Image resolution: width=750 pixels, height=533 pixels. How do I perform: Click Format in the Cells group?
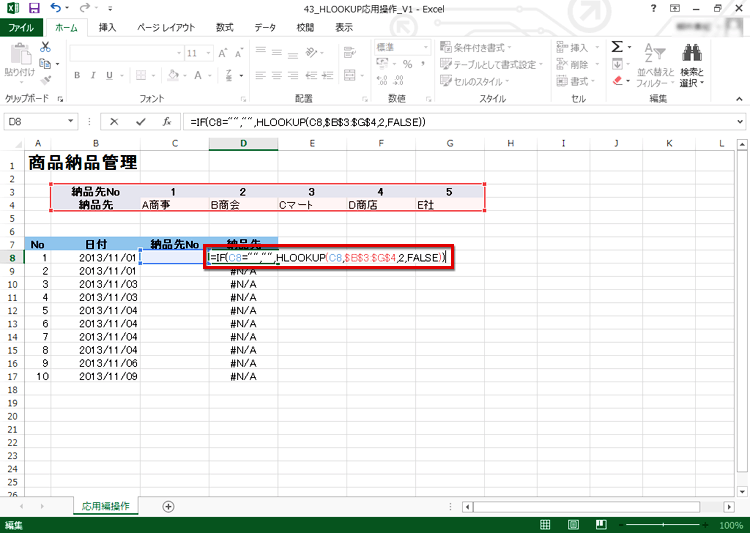click(x=575, y=81)
